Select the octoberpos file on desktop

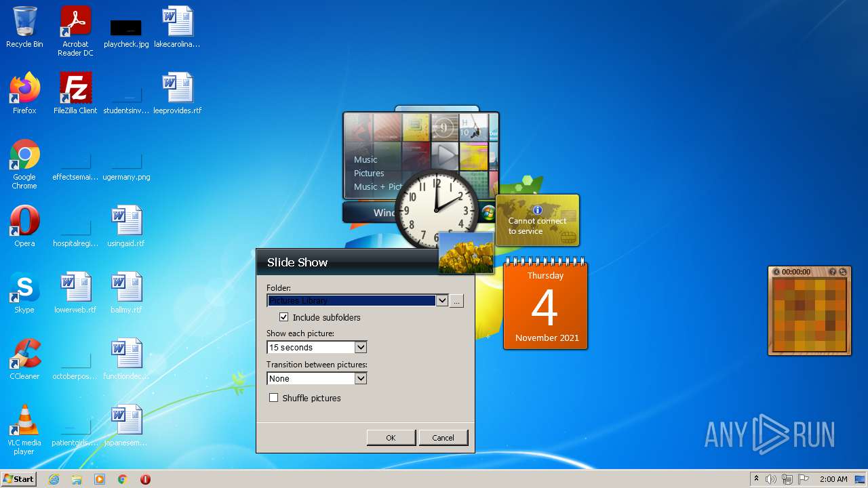[x=75, y=367]
